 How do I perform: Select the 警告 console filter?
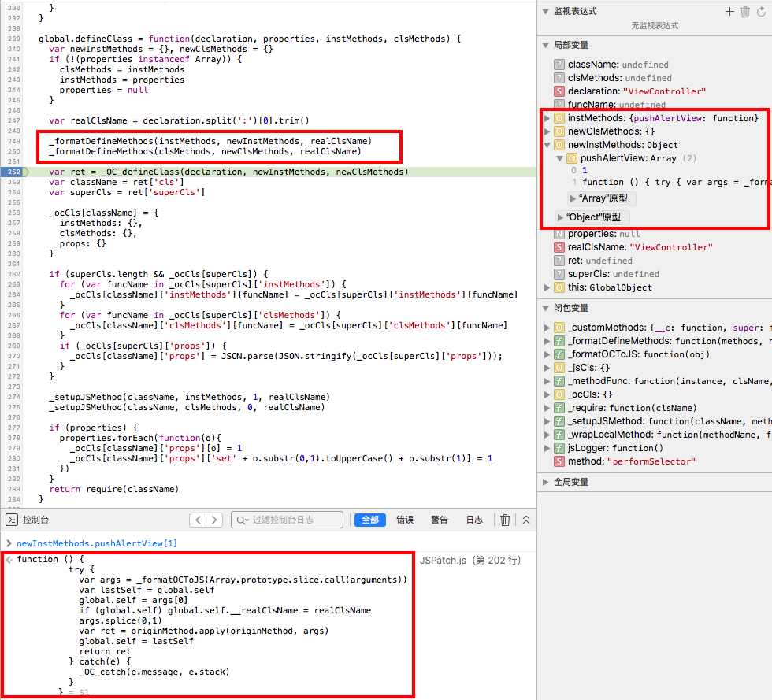[x=440, y=520]
